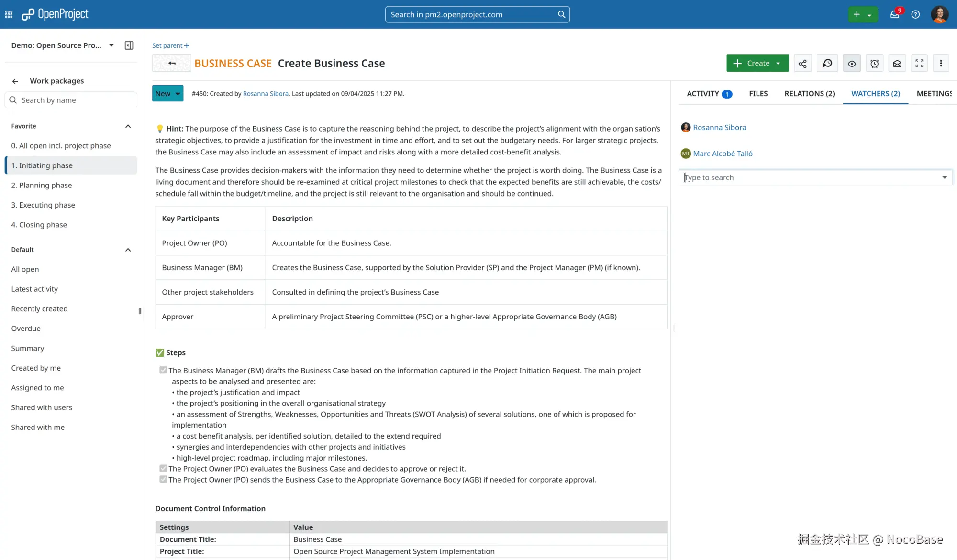Click the mark-as-read envelope toolbar icon
The width and height of the screenshot is (957, 560).
897,63
